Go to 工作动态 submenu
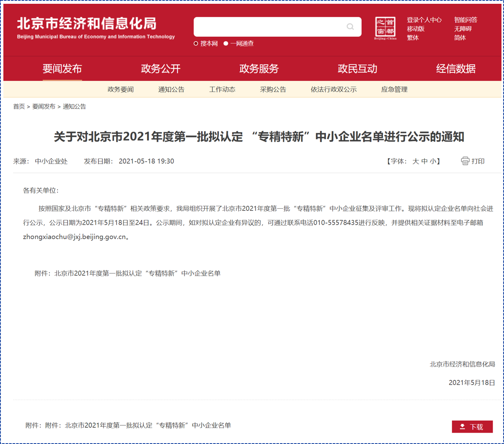Screen dimensions: 504x444 (222, 89)
